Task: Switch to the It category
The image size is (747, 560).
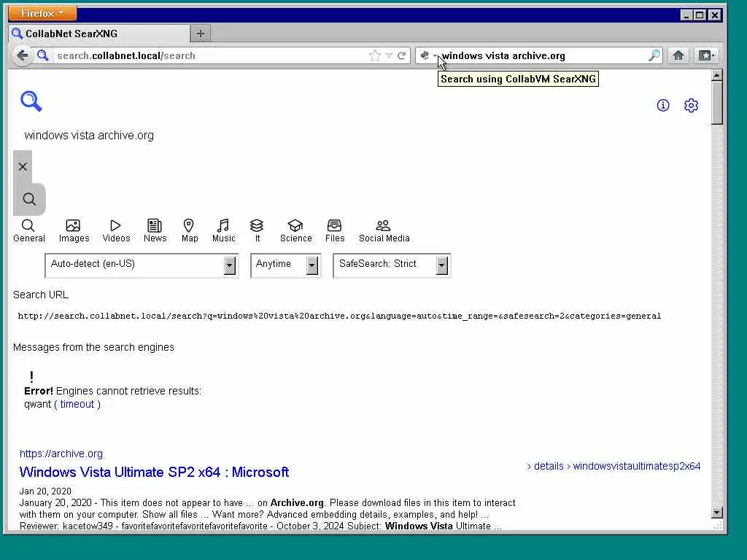Action: (257, 231)
